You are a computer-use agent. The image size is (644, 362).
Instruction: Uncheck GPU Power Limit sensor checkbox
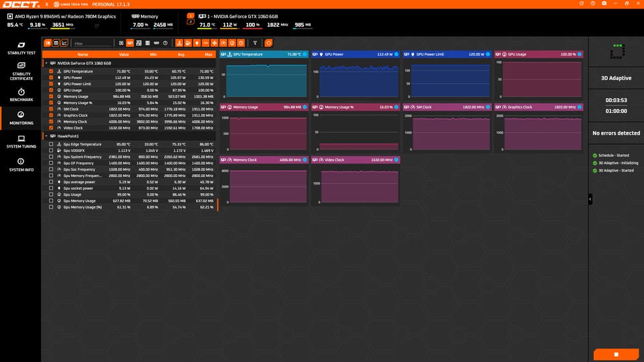(x=51, y=84)
